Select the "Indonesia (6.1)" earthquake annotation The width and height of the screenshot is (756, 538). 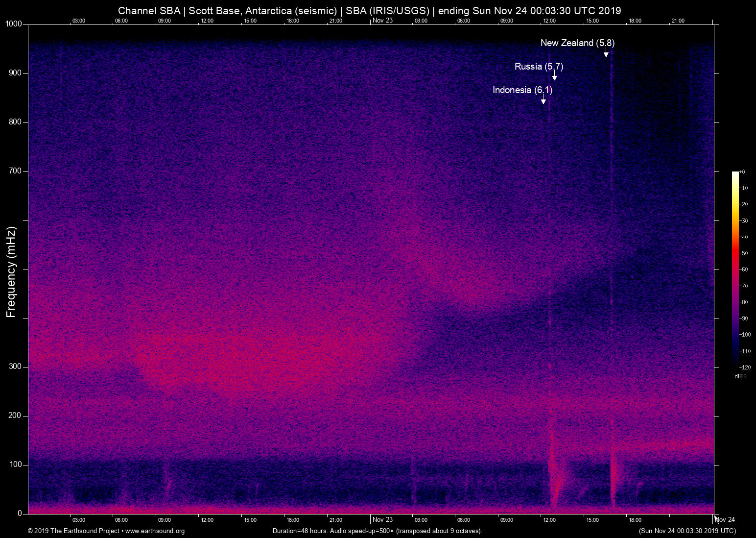[522, 90]
